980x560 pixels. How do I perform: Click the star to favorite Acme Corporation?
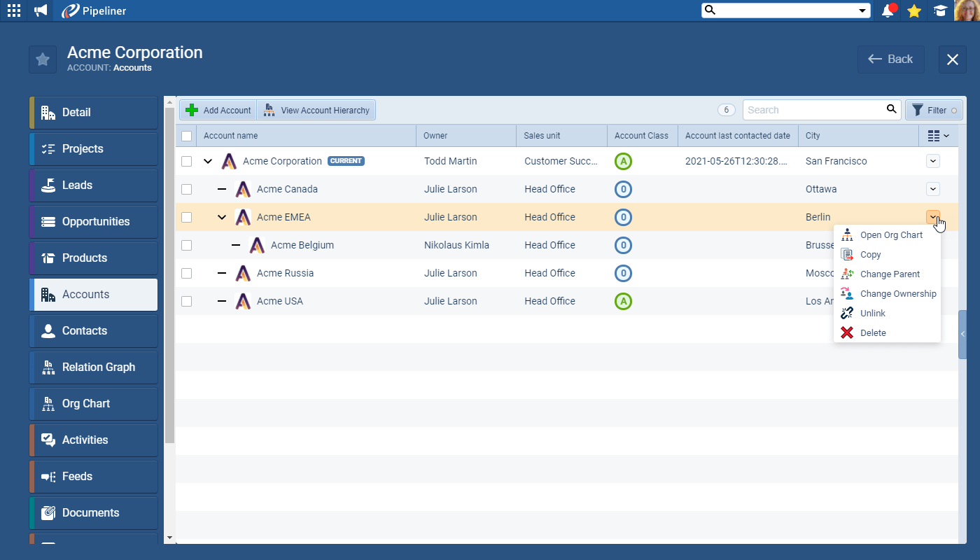click(x=42, y=59)
